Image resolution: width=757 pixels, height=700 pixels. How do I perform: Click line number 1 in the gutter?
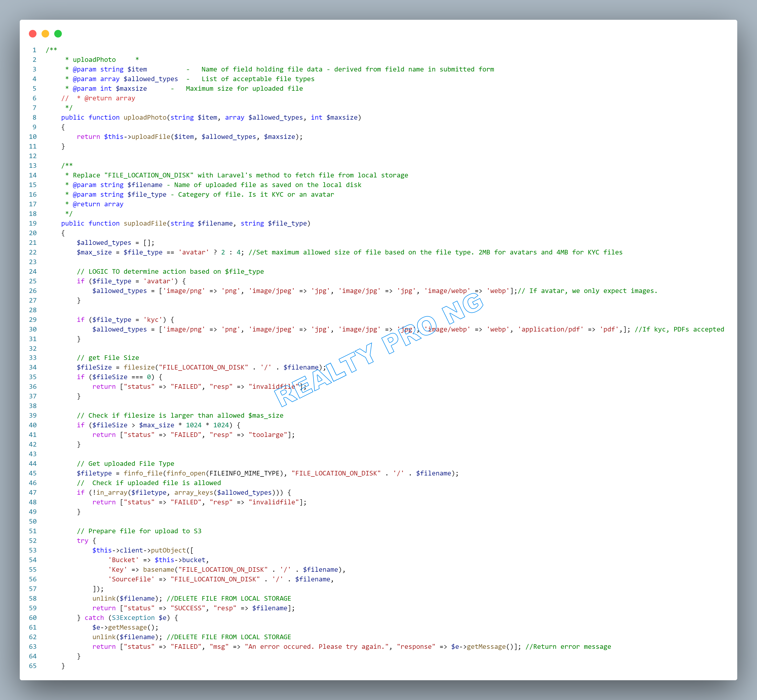coord(35,50)
